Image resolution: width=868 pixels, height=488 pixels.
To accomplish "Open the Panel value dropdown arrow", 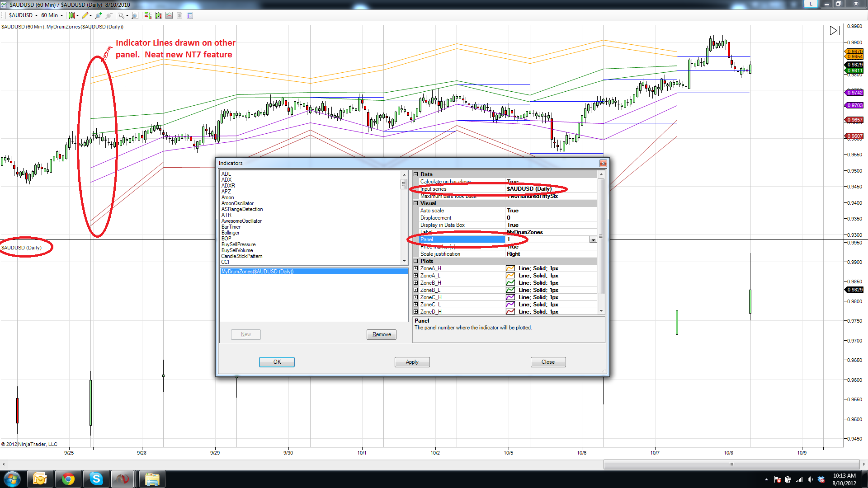I will tap(593, 239).
